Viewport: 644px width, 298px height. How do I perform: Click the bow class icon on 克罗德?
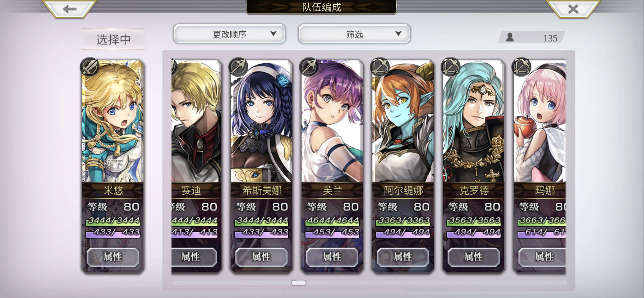click(x=451, y=67)
